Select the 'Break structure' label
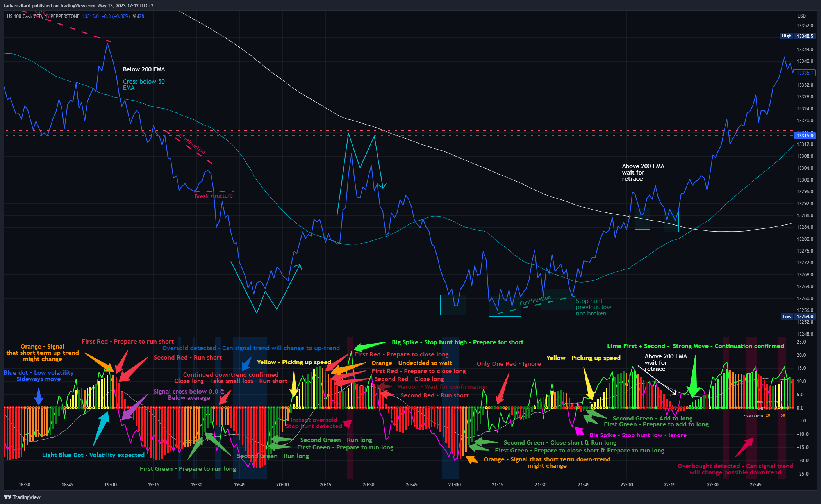 [214, 196]
